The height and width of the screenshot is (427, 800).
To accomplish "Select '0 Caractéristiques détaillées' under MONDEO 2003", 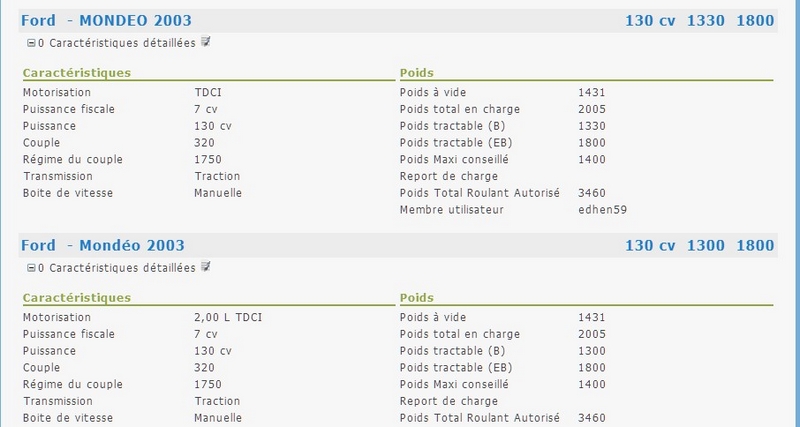I will 117,43.
